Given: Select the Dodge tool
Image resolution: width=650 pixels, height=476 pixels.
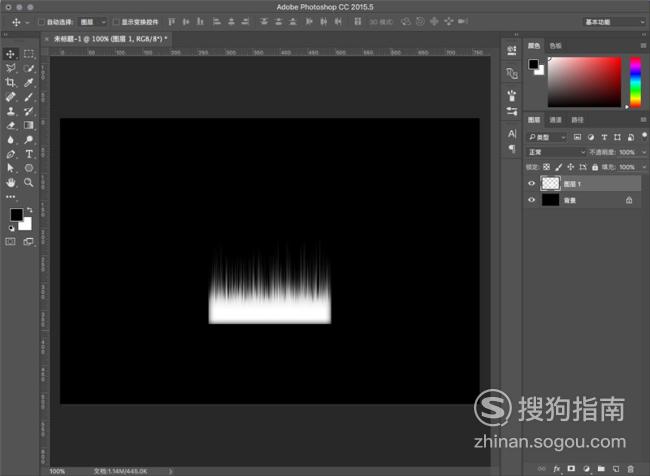Looking at the screenshot, I should click(x=29, y=140).
